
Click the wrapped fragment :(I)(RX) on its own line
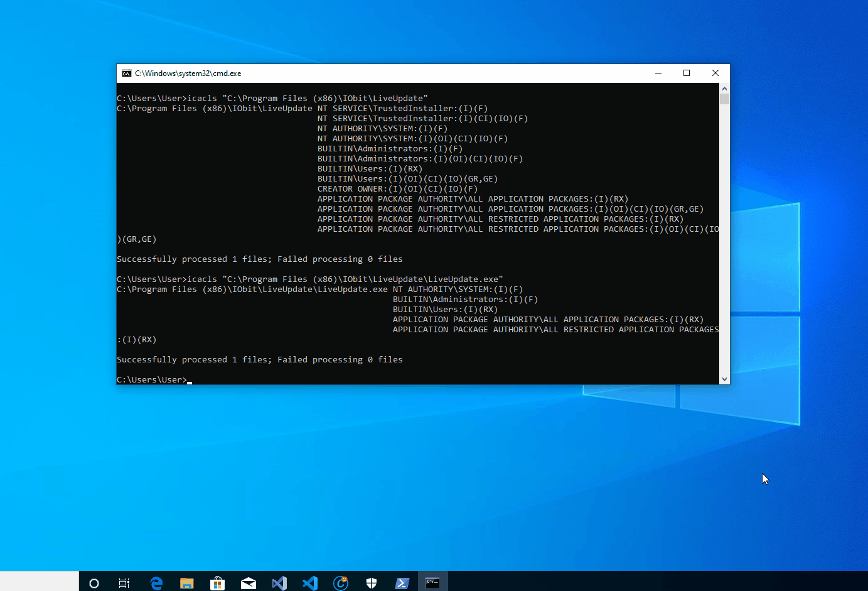[137, 340]
